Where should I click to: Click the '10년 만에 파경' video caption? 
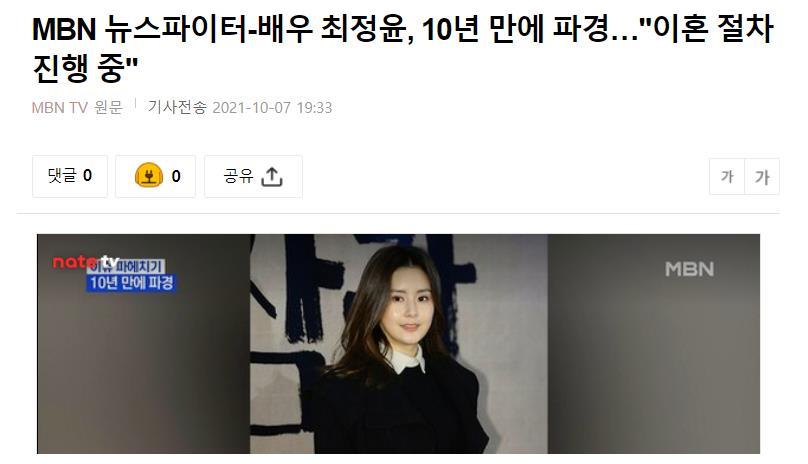[x=131, y=283]
